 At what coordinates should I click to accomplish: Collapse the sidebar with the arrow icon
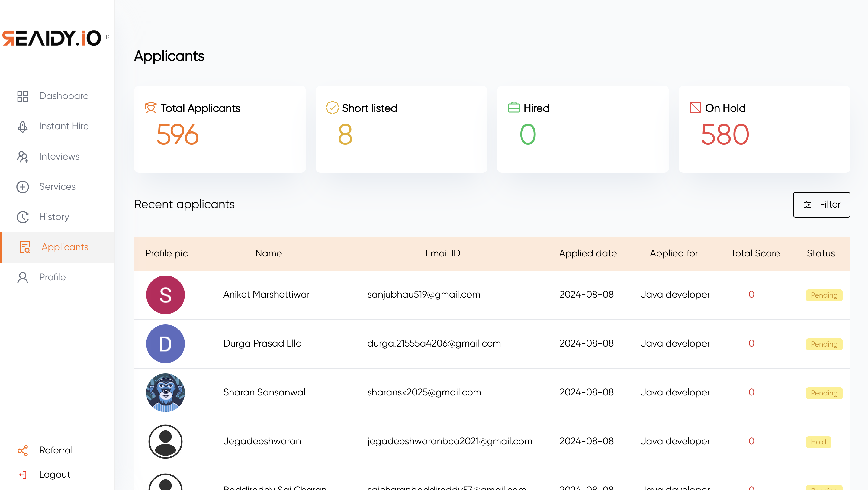(x=108, y=37)
